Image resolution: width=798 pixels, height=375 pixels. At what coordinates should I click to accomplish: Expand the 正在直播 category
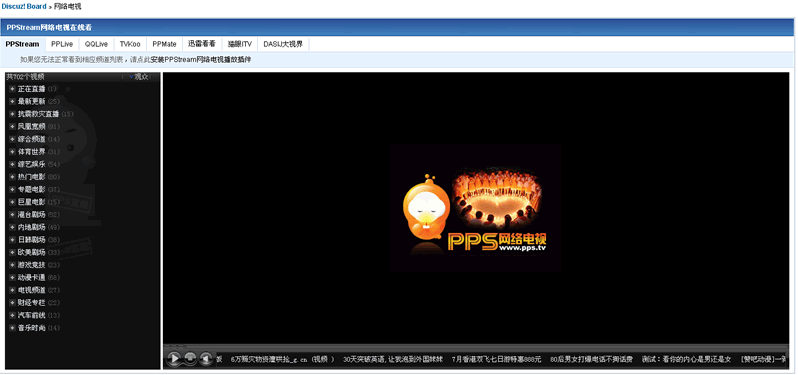click(12, 89)
